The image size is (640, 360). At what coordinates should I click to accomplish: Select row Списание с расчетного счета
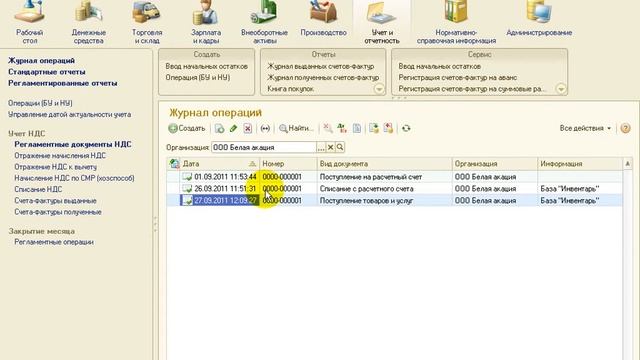tap(394, 189)
